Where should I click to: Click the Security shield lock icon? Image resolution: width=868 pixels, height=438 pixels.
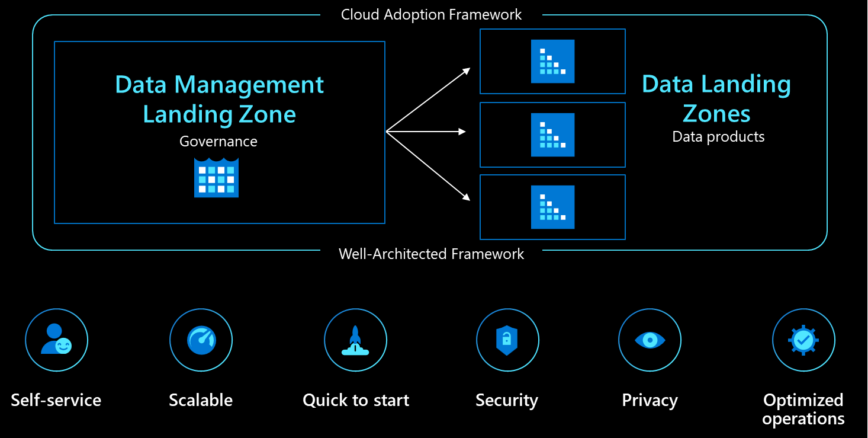507,340
